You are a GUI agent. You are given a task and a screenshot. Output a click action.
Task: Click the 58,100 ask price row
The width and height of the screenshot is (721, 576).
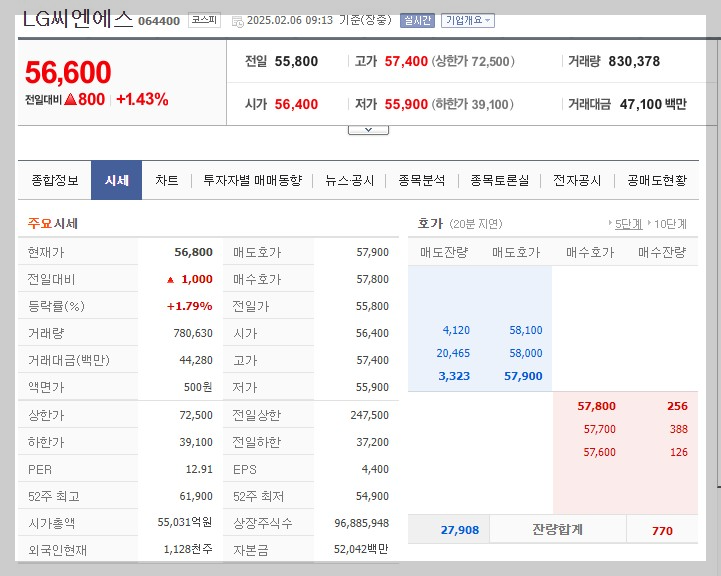click(x=526, y=330)
